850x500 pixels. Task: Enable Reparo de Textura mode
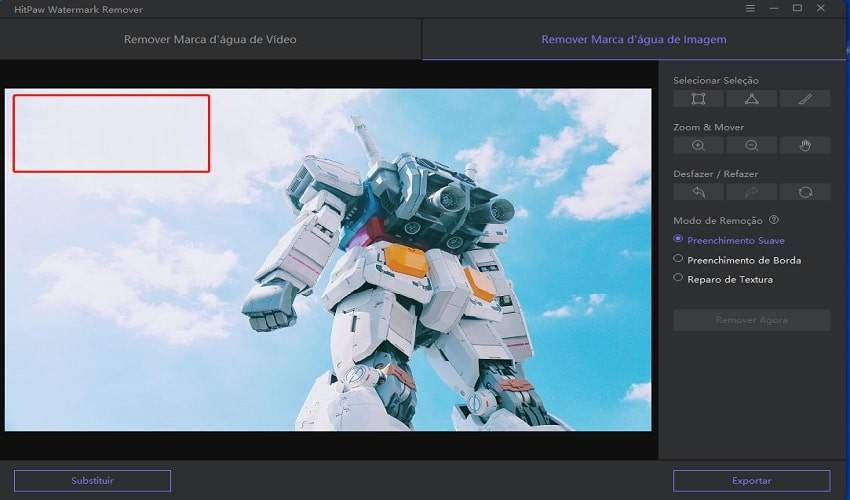(x=679, y=278)
